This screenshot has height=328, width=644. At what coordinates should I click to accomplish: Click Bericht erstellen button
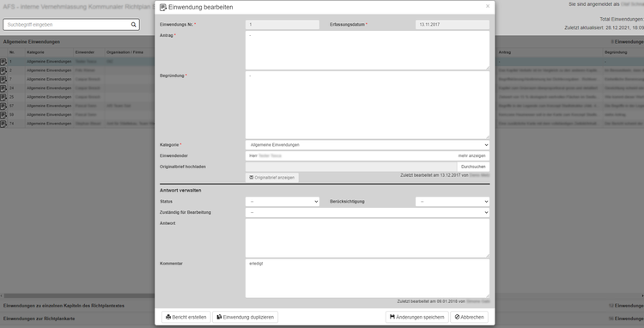pos(186,317)
